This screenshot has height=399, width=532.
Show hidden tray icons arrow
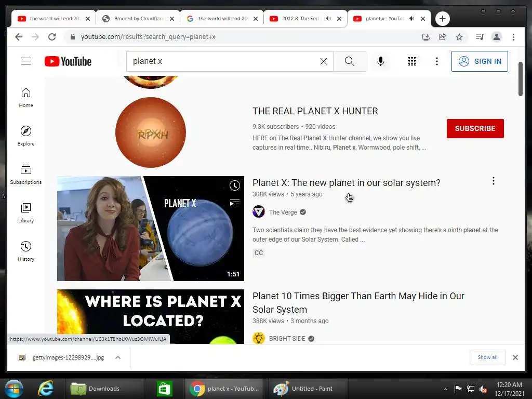(x=445, y=389)
